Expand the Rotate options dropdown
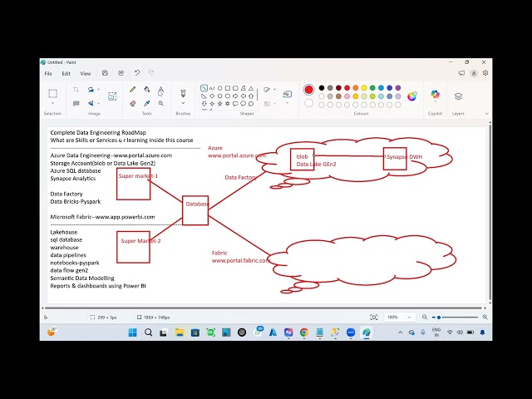This screenshot has width=532, height=399. [99, 89]
